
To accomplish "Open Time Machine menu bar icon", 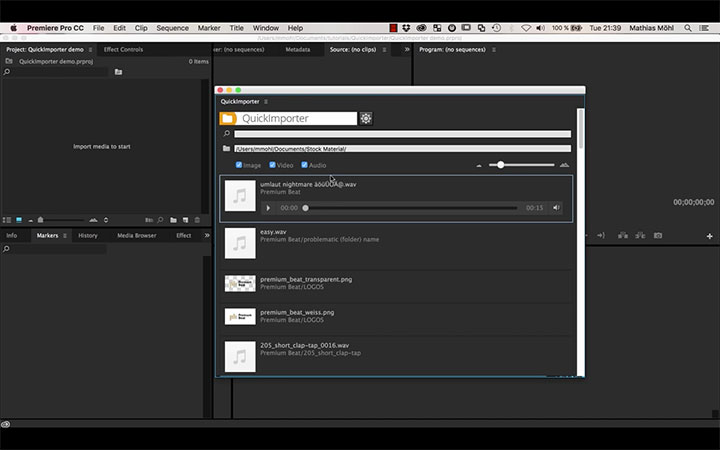I will coord(496,28).
